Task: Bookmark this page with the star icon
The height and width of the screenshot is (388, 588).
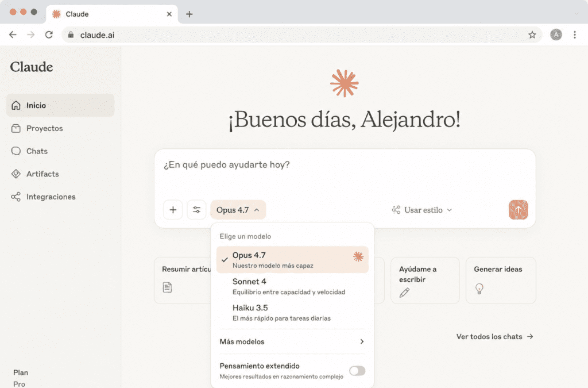Action: pyautogui.click(x=532, y=35)
